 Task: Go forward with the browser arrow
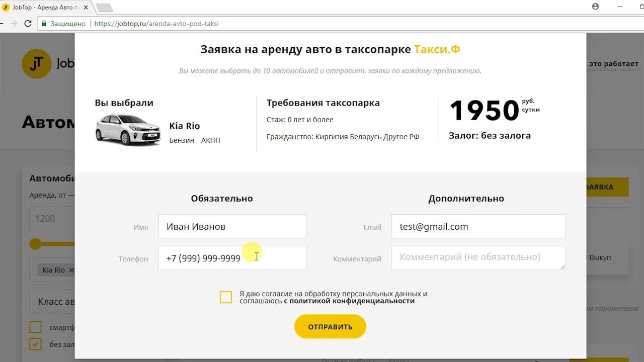14,24
